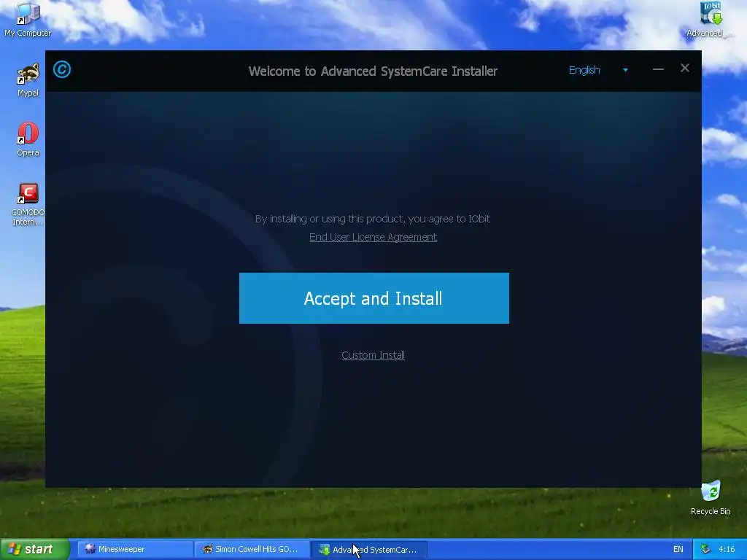
Task: Switch to Simon Cowell Hits taskbar window
Action: coord(252,549)
